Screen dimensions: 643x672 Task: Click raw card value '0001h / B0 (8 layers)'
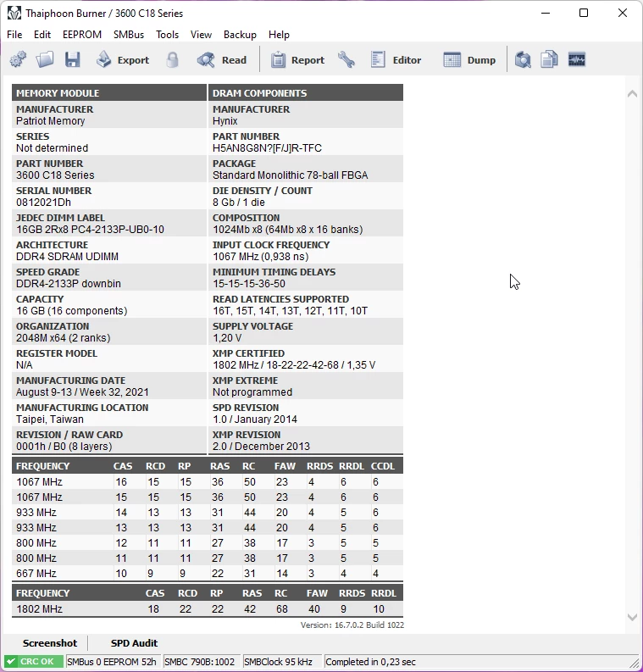[64, 446]
